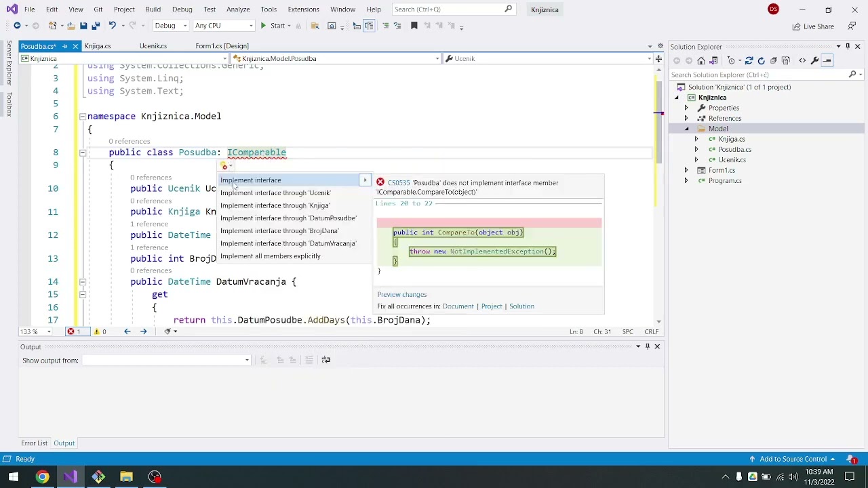Open the Server Explorer side tab

click(x=9, y=62)
